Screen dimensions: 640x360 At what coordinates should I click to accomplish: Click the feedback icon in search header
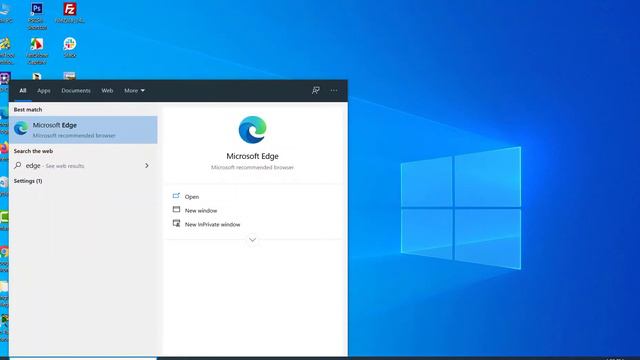coord(316,90)
